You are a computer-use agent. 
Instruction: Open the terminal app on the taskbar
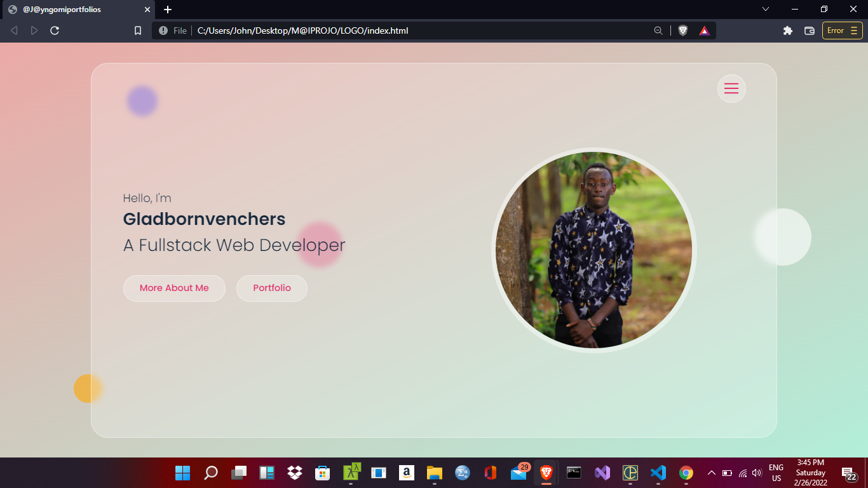click(x=574, y=473)
